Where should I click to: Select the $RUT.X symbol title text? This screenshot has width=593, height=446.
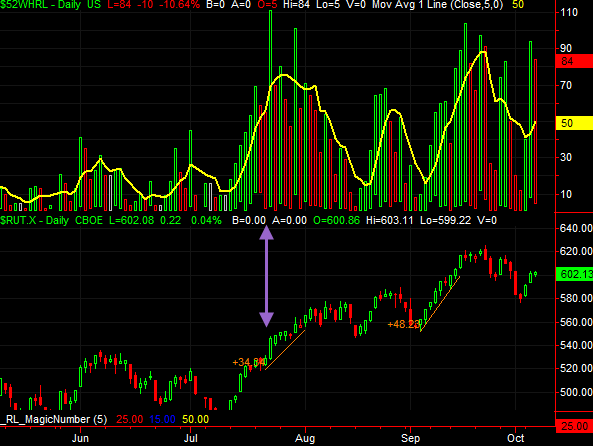point(18,220)
